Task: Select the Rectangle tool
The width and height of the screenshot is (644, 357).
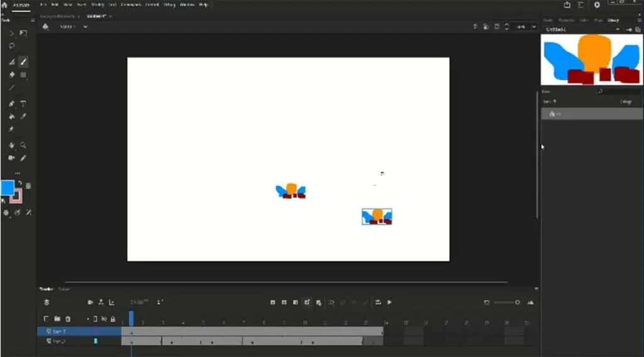Action: [23, 75]
